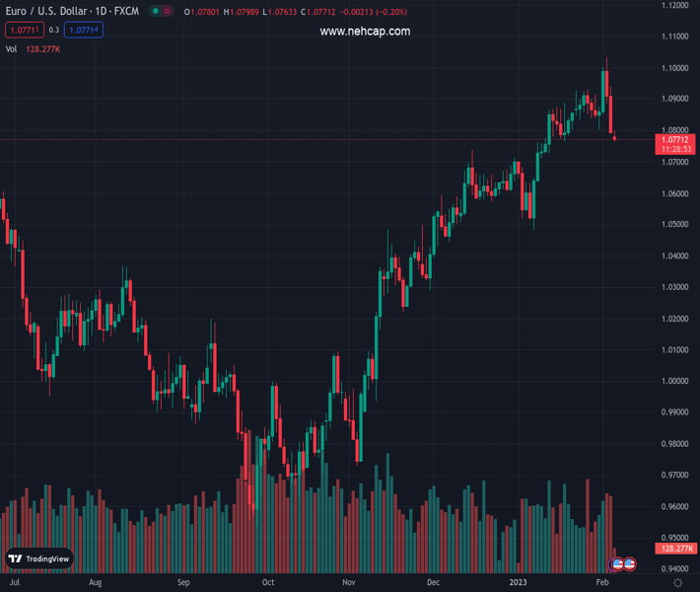Screen dimensions: 700x592
Task: Click the 0.96000 price axis label
Action: [x=675, y=507]
